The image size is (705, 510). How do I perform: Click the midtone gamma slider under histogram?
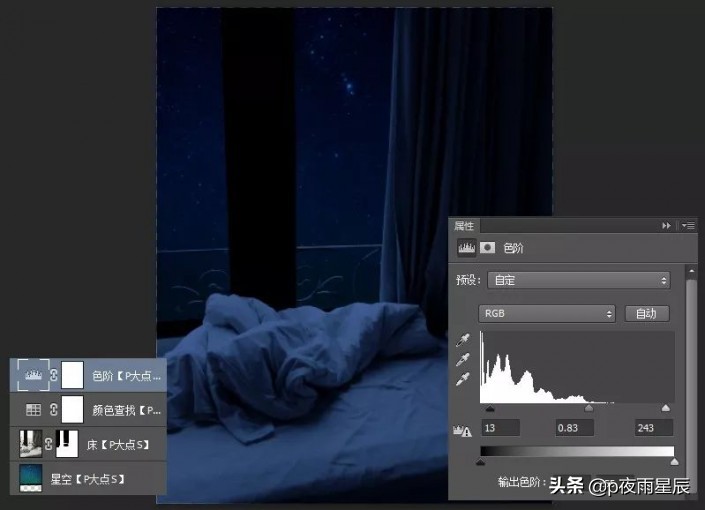tap(588, 408)
